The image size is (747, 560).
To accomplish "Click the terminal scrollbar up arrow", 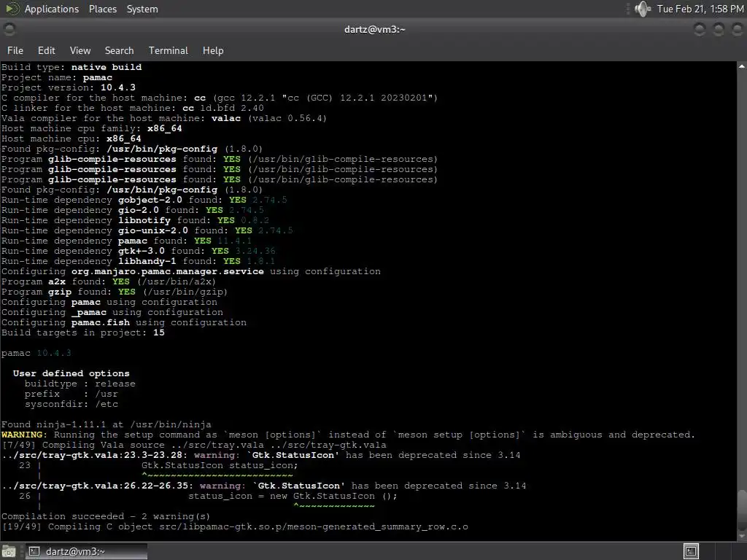I will [742, 66].
